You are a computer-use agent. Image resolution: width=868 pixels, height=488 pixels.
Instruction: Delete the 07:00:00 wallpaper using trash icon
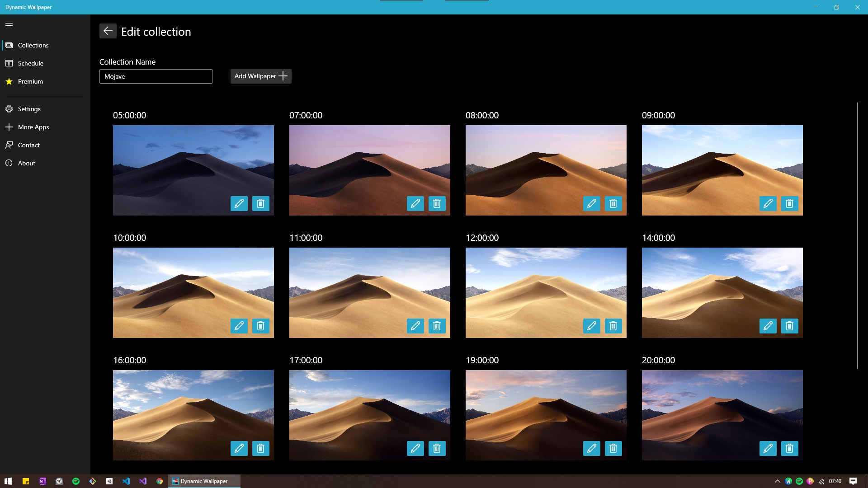click(x=437, y=203)
